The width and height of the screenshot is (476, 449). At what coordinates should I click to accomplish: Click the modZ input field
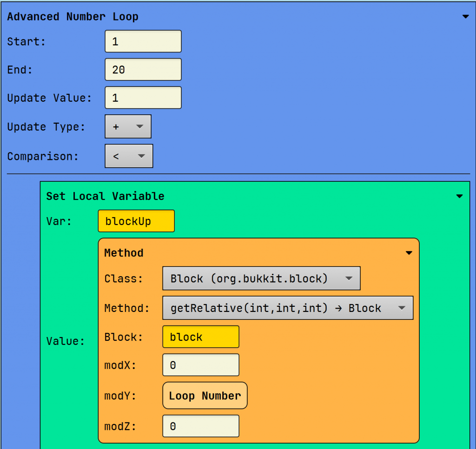click(201, 426)
